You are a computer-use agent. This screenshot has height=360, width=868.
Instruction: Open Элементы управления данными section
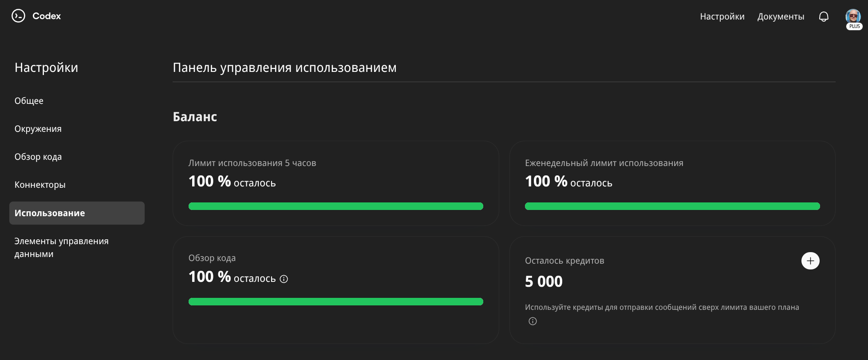[x=61, y=247]
